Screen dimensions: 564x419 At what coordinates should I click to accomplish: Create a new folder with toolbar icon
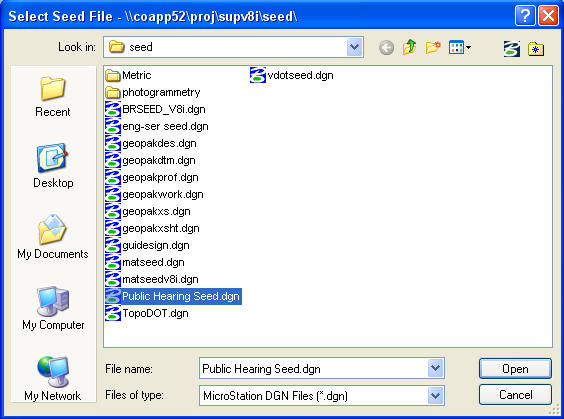pos(433,47)
